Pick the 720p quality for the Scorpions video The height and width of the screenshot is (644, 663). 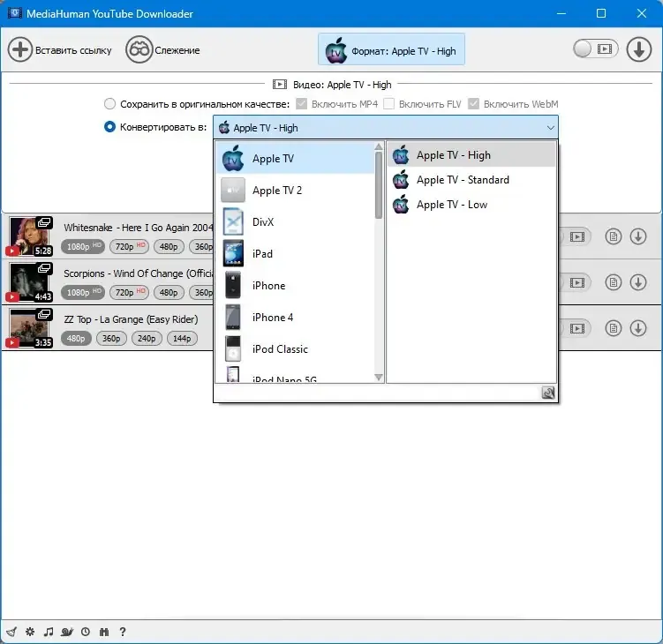[130, 292]
